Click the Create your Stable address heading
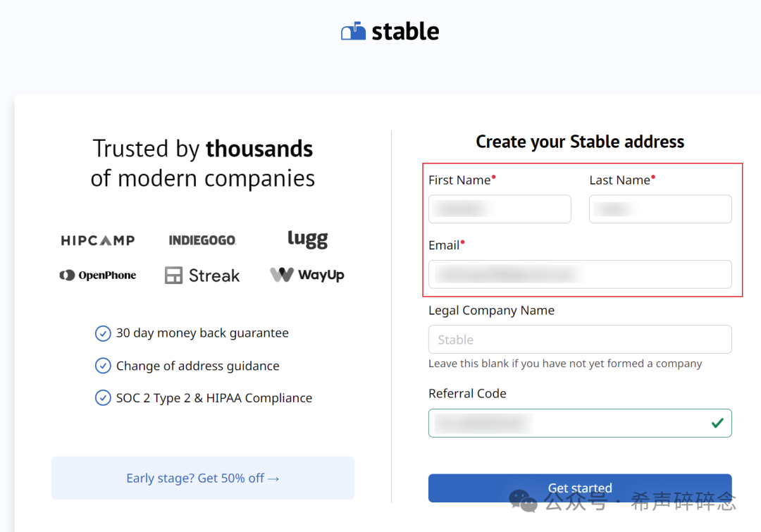This screenshot has width=761, height=532. click(x=580, y=142)
